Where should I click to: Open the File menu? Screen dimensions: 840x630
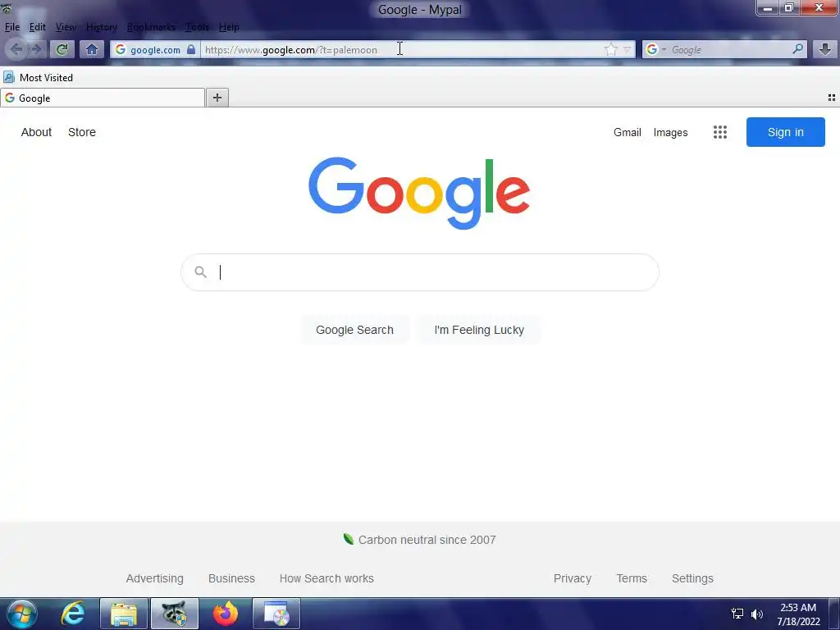pyautogui.click(x=11, y=27)
